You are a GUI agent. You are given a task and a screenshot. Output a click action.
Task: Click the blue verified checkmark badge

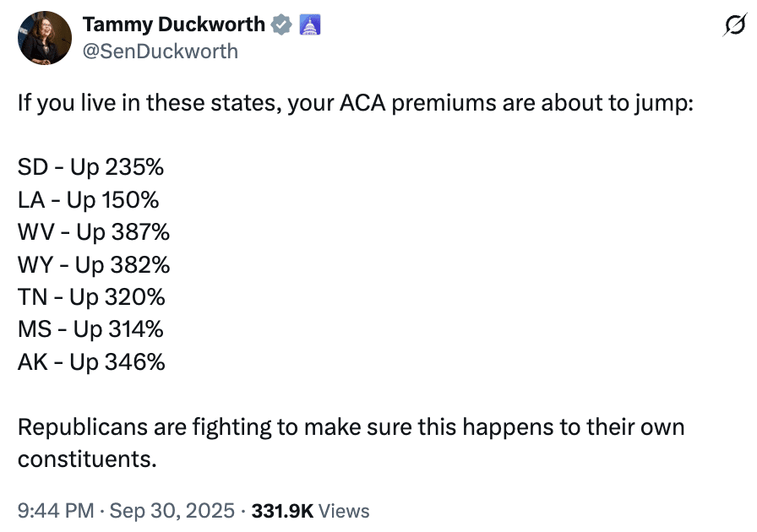[x=281, y=25]
